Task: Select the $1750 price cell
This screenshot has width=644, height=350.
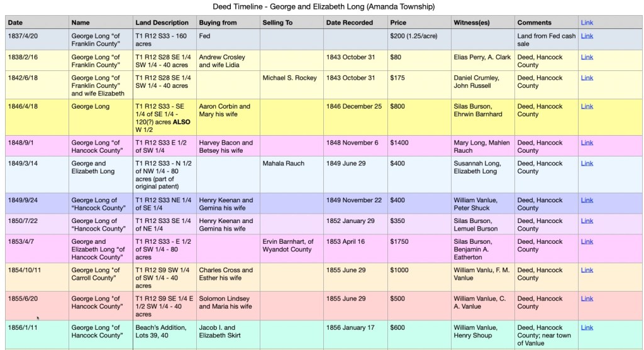Action: [x=399, y=242]
